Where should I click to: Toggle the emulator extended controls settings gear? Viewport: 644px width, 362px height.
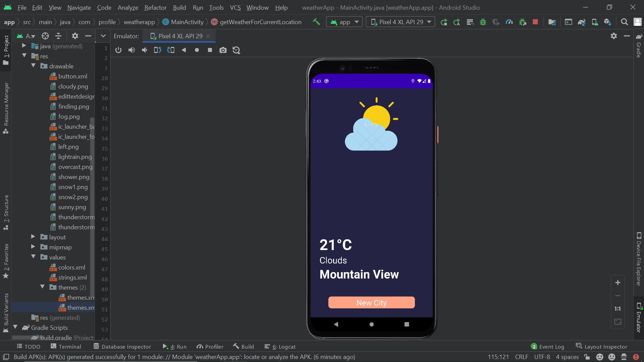pos(614,36)
